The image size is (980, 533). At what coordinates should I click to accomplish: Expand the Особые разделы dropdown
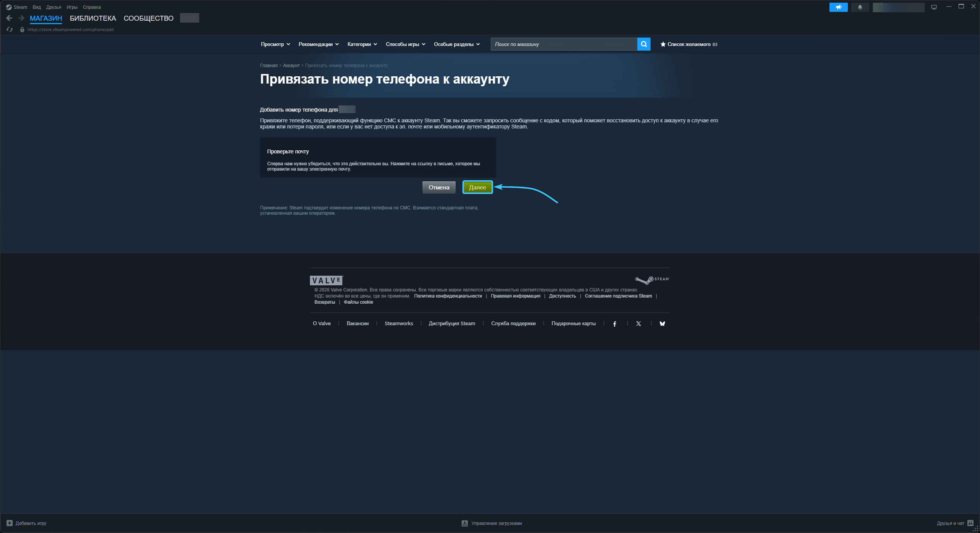coord(456,44)
